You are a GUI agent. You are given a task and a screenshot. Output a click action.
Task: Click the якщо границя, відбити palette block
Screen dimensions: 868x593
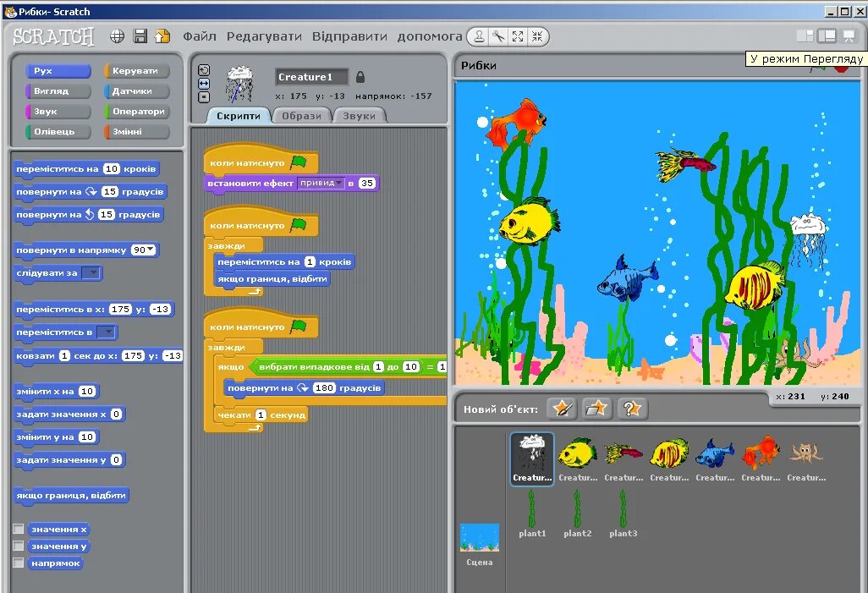coord(71,495)
